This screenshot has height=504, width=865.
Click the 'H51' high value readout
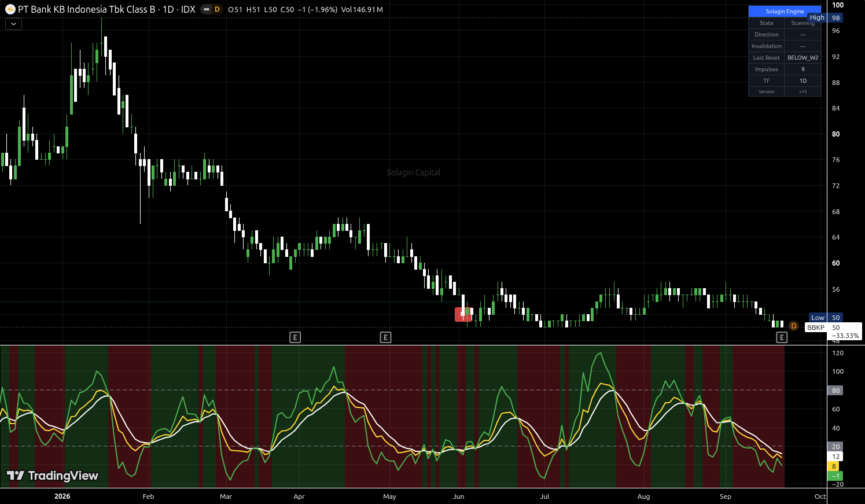(253, 9)
